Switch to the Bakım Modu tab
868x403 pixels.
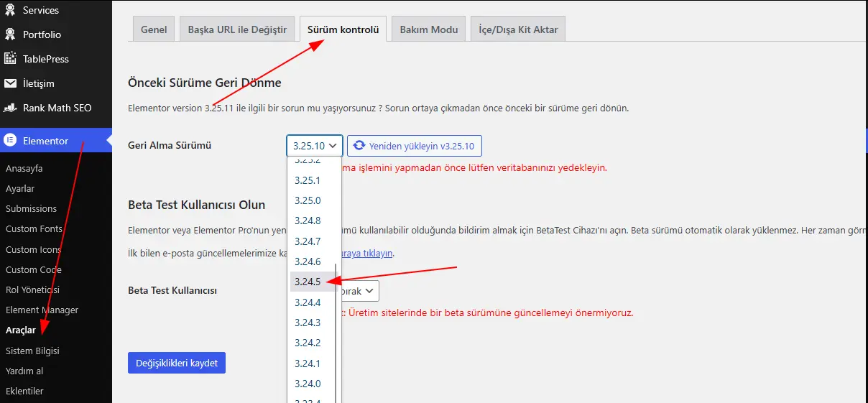coord(429,29)
